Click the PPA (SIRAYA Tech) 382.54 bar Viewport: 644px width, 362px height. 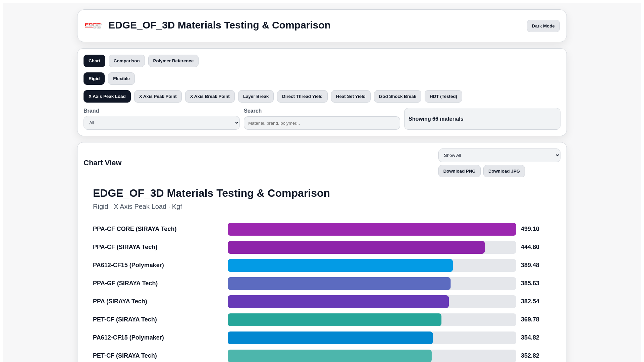coord(338,302)
